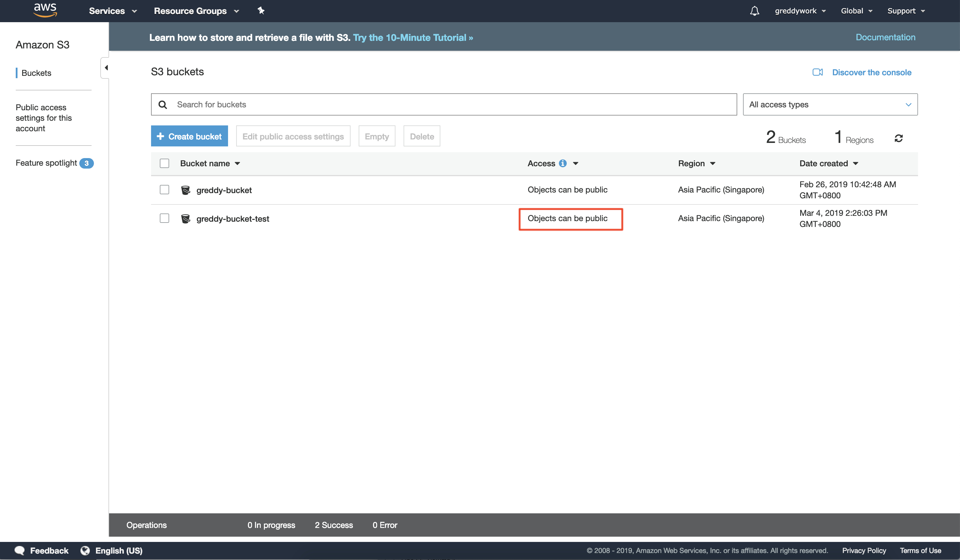Click the Create bucket button

point(189,136)
